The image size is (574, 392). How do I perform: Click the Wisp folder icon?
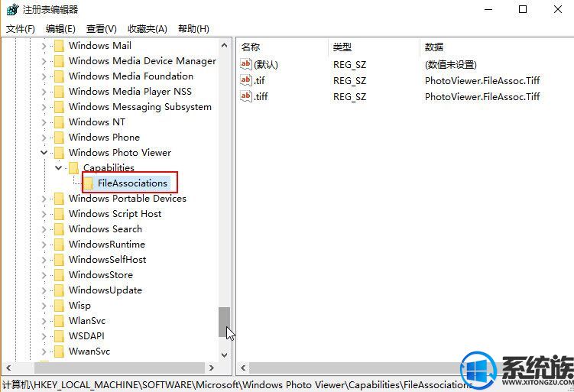[x=60, y=306]
